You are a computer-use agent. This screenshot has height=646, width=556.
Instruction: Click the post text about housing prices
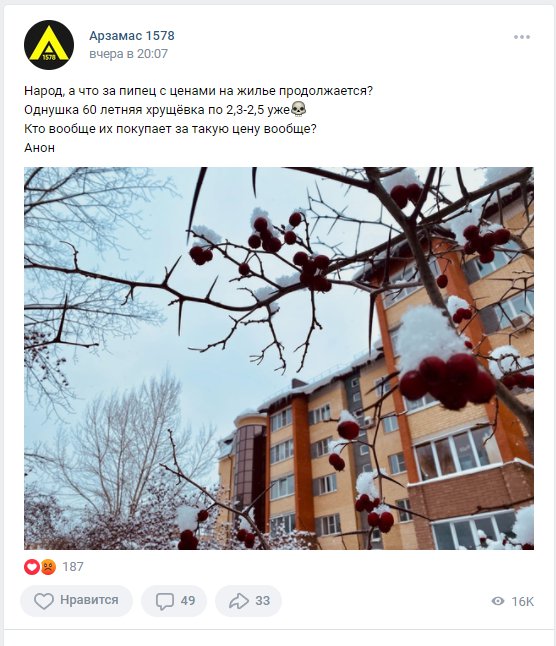click(198, 91)
